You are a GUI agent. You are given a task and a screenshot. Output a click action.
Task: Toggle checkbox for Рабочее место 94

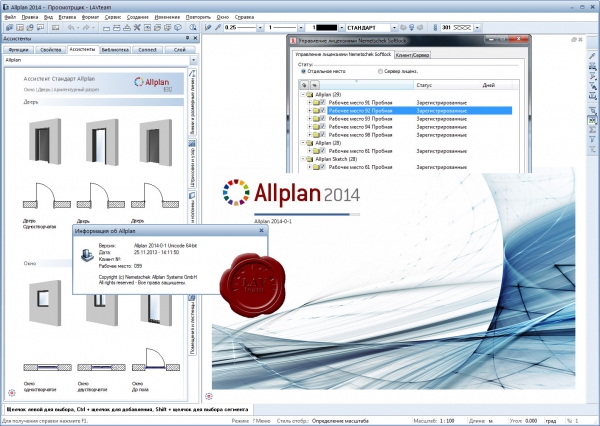click(x=322, y=127)
